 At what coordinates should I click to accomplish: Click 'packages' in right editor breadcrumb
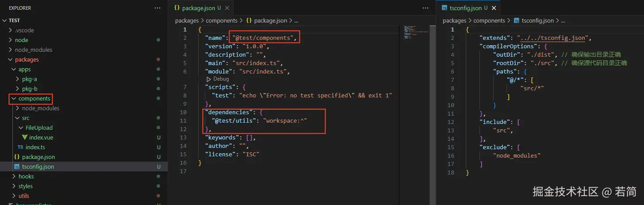[x=455, y=20]
